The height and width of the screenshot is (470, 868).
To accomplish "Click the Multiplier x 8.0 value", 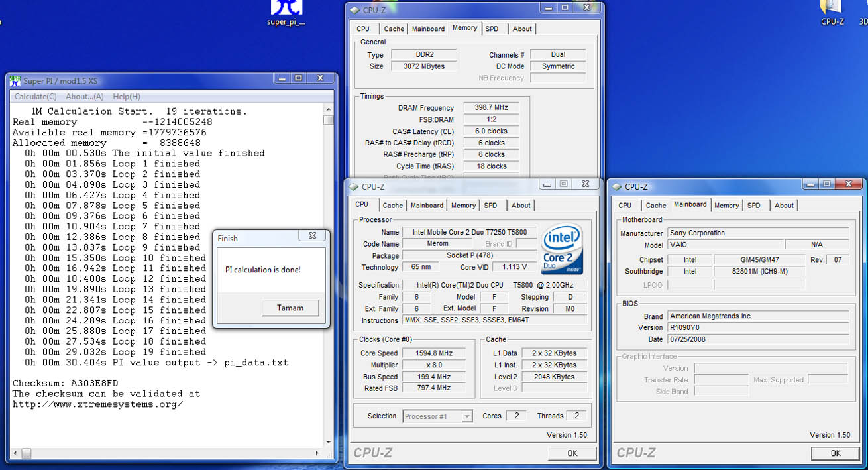I will [433, 365].
